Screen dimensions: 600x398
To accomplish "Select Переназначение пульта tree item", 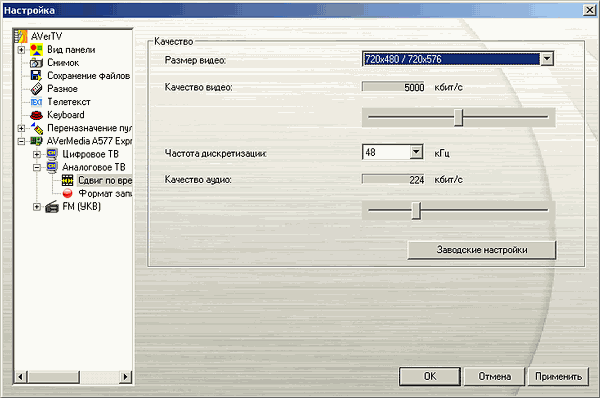I will pyautogui.click(x=89, y=128).
